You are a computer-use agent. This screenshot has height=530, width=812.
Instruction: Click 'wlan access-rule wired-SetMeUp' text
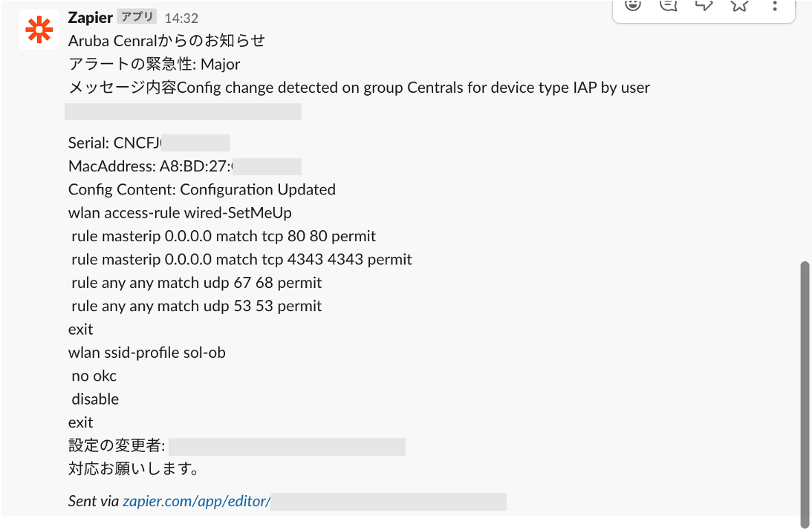(180, 213)
